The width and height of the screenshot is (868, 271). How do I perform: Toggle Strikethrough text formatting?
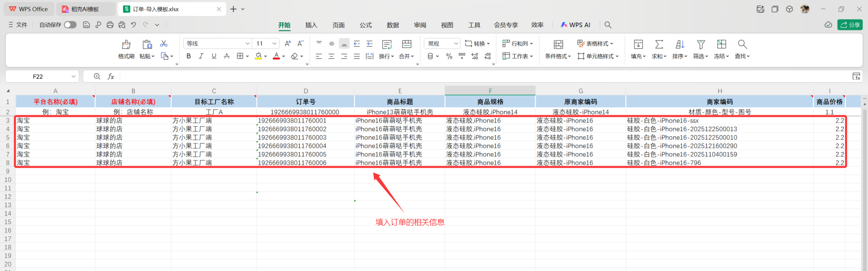pos(227,56)
